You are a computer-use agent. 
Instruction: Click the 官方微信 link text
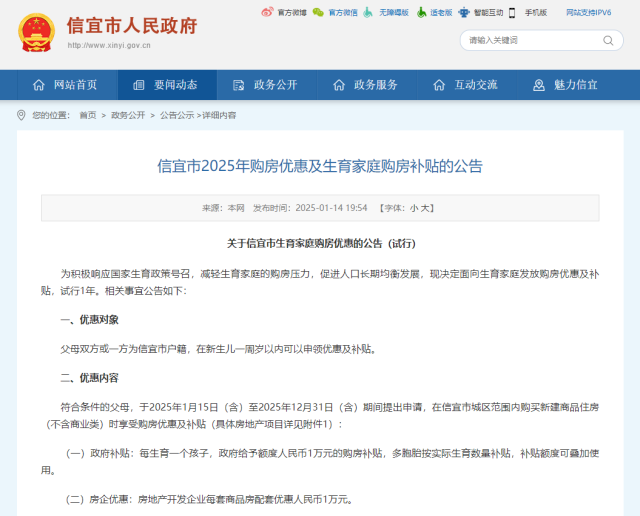pyautogui.click(x=343, y=13)
